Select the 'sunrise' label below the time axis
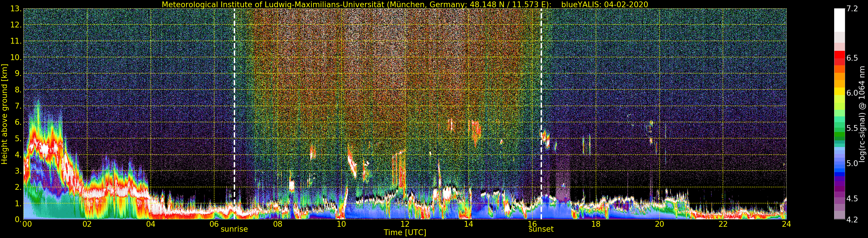This screenshot has width=868, height=238. point(234,229)
